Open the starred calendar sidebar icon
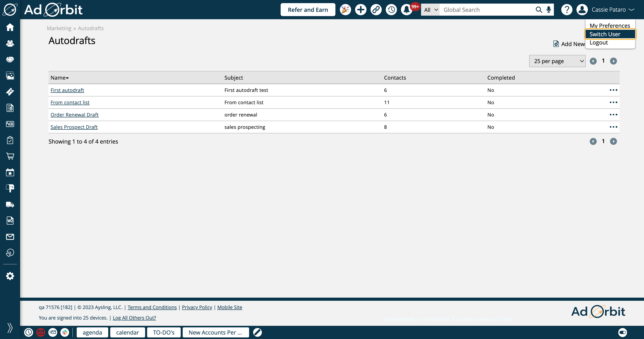This screenshot has height=339, width=644. pos(10,172)
